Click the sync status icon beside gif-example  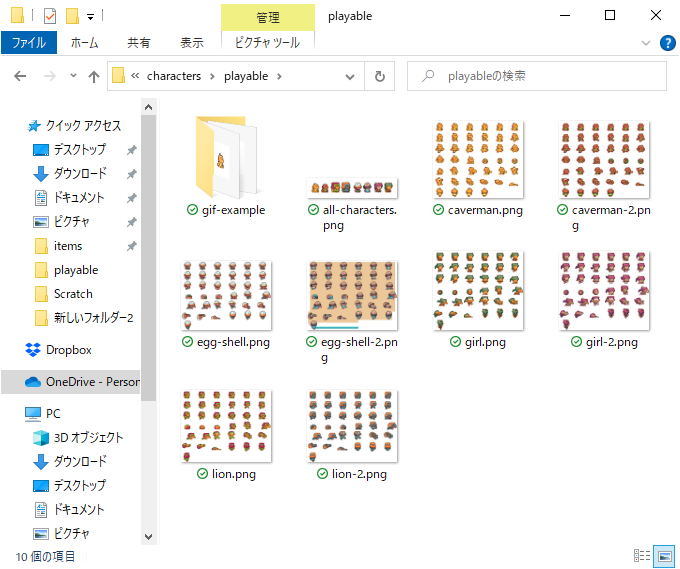(192, 210)
